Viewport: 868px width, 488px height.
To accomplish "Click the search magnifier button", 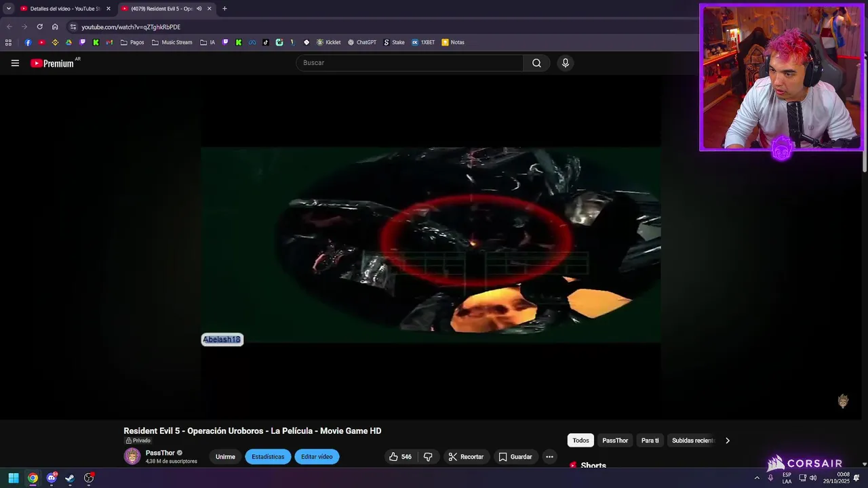I will coord(536,63).
